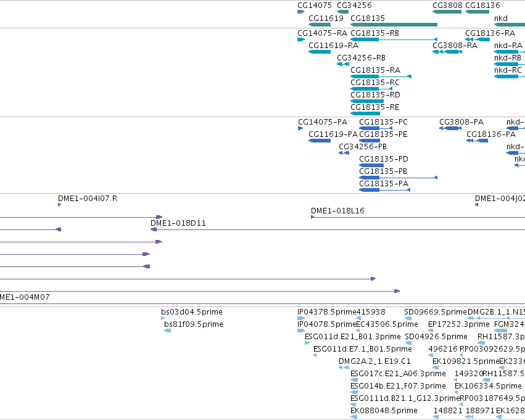
Task: Click the CG18135-PE protein label
Action: (x=383, y=134)
